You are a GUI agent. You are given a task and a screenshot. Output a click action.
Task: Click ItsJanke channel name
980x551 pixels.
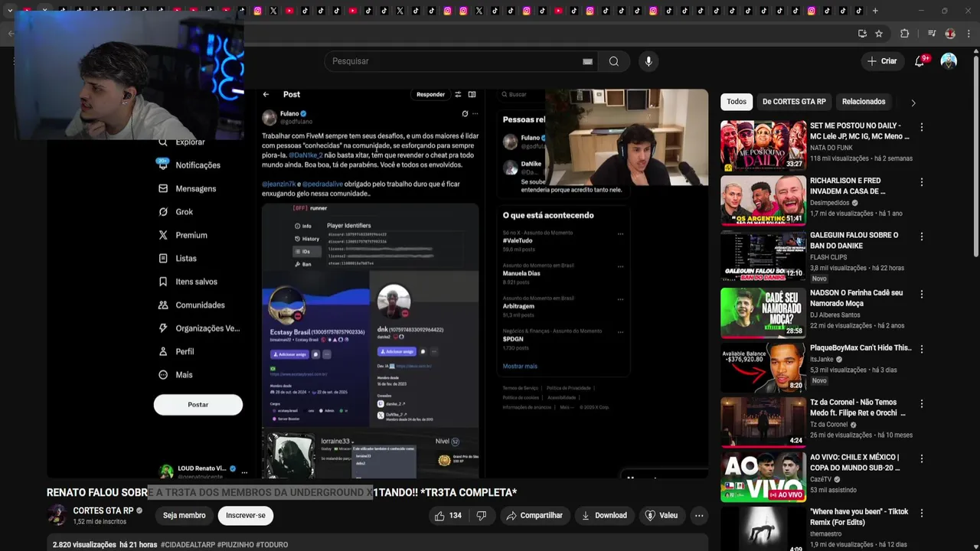tap(822, 359)
